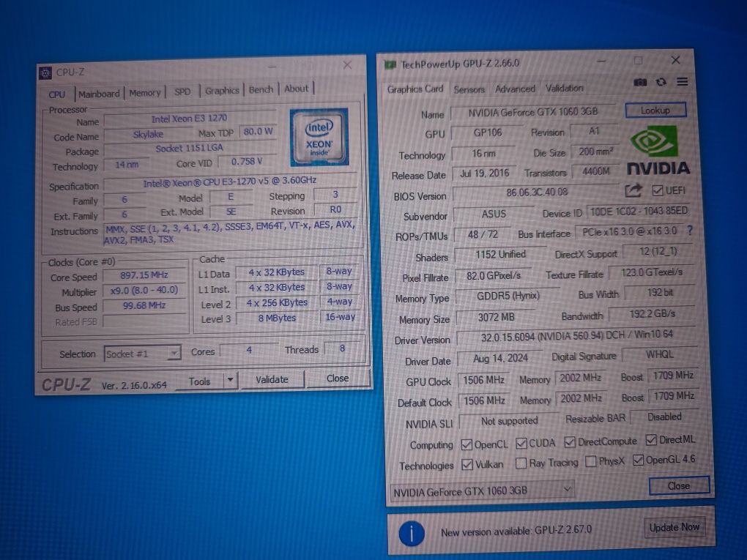Toggle the Vulkan checkbox
The width and height of the screenshot is (747, 560).
click(467, 464)
